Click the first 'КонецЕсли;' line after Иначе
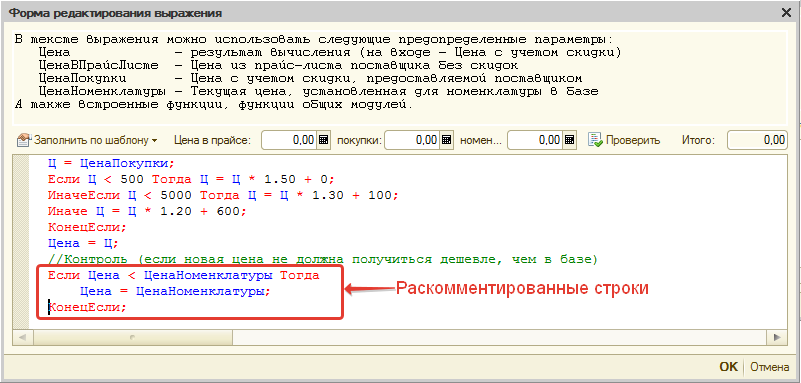 coord(87,227)
